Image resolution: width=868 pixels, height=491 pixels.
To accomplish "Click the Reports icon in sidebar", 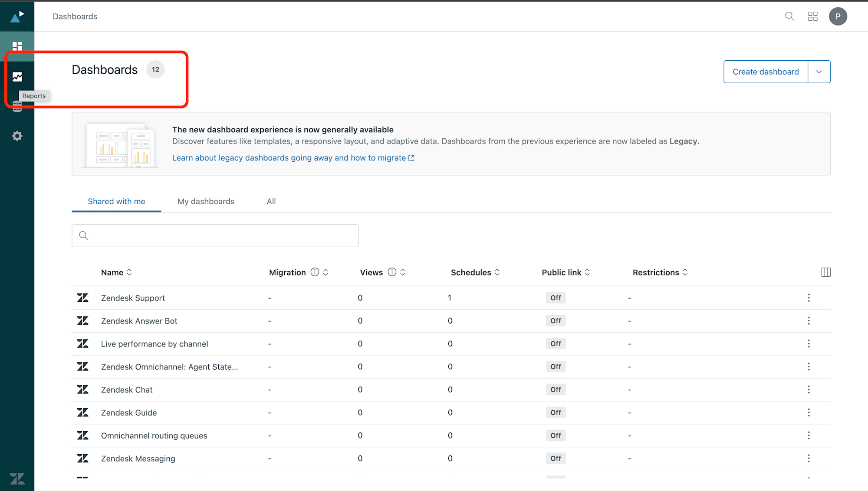I will tap(16, 76).
